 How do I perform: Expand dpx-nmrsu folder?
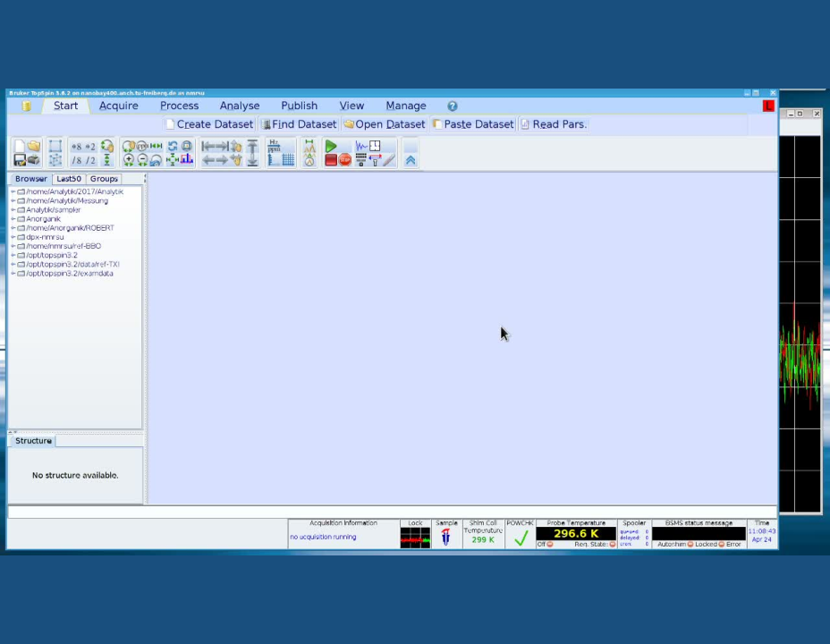[x=13, y=237]
